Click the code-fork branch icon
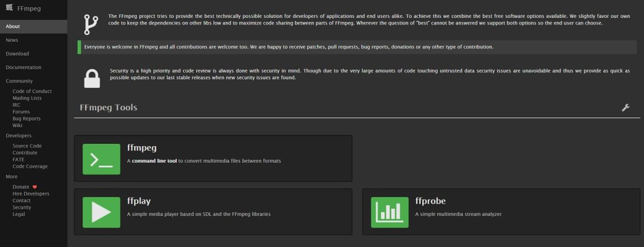Image resolution: width=644 pixels, height=247 pixels. 91,25
